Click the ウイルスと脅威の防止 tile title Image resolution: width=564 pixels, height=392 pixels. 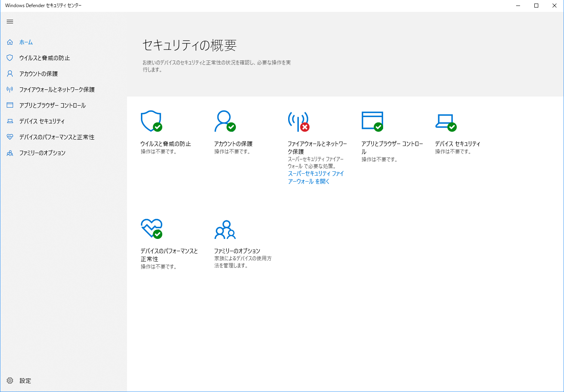pyautogui.click(x=166, y=144)
